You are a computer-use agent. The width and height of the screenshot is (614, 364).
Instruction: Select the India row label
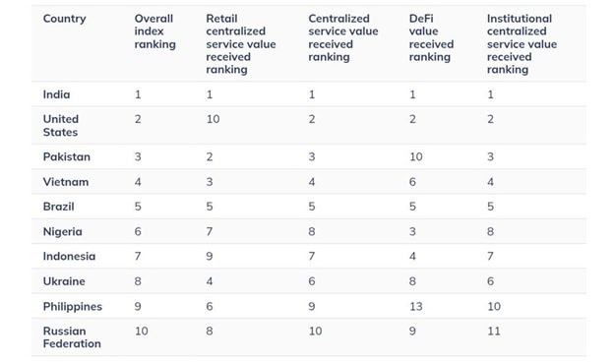tap(56, 94)
